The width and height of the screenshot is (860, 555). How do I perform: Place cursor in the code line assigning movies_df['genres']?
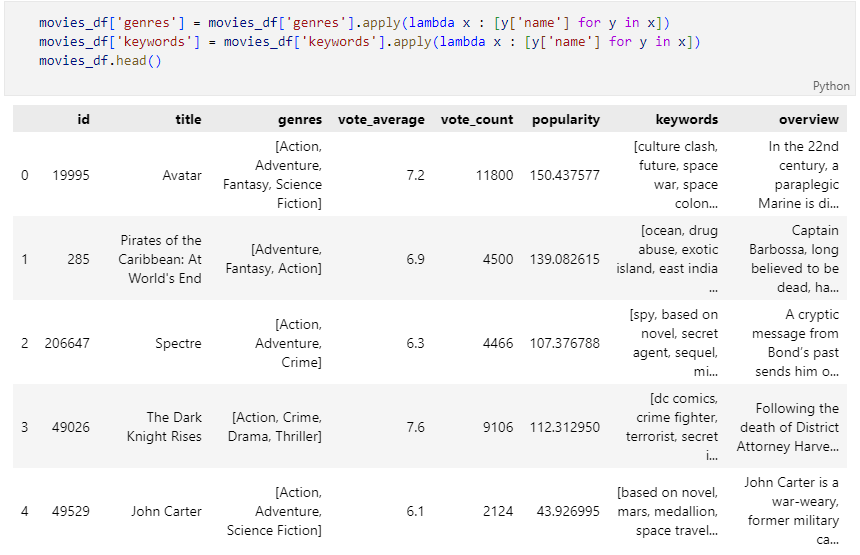[354, 22]
